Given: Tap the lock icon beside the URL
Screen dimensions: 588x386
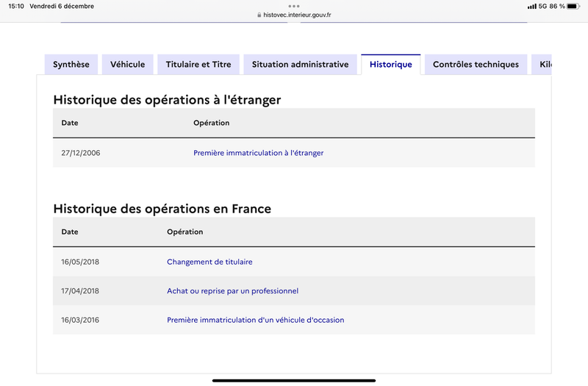Looking at the screenshot, I should click(x=259, y=15).
